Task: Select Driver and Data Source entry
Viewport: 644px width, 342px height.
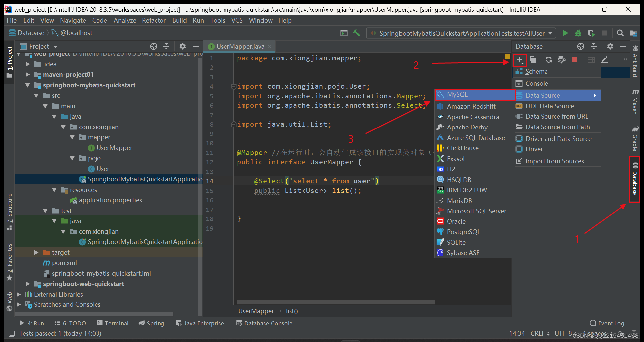Action: 558,139
